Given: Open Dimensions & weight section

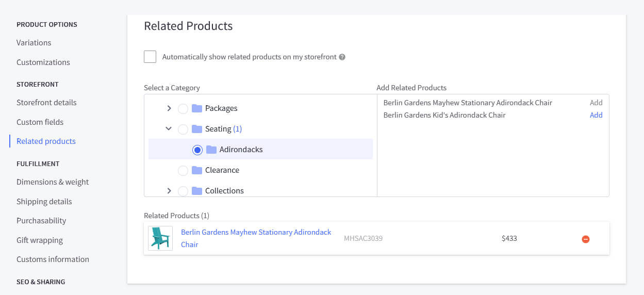Looking at the screenshot, I should click(53, 182).
